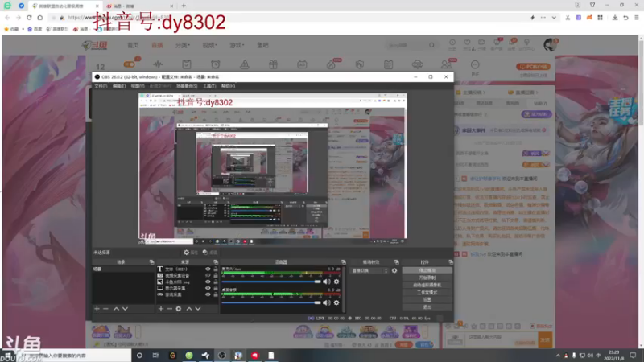Click the search magnifier on Douyu page
The image size is (644, 362).
pyautogui.click(x=431, y=45)
